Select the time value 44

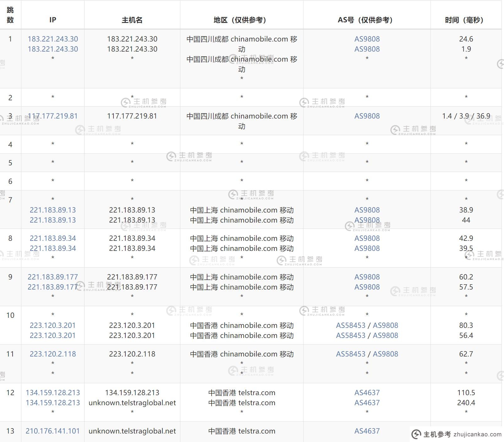(x=466, y=220)
